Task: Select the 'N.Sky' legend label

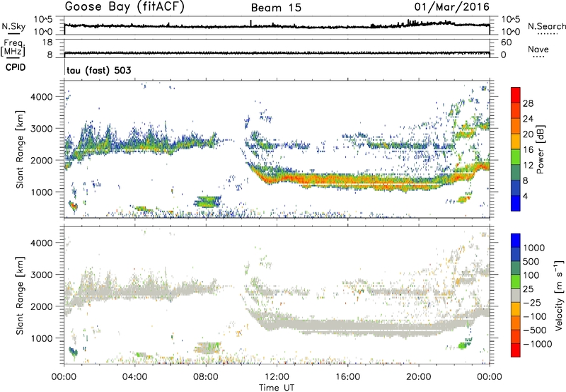Action: click(x=13, y=26)
